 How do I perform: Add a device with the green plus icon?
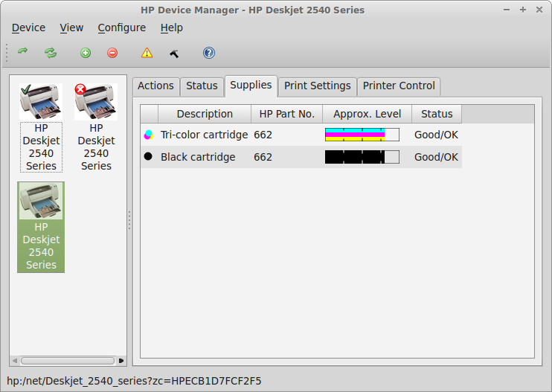[86, 53]
